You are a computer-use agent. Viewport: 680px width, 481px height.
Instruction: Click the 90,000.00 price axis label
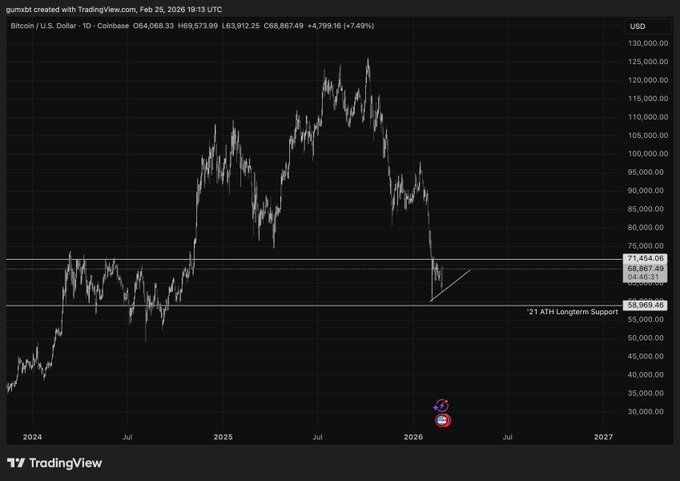(x=646, y=190)
